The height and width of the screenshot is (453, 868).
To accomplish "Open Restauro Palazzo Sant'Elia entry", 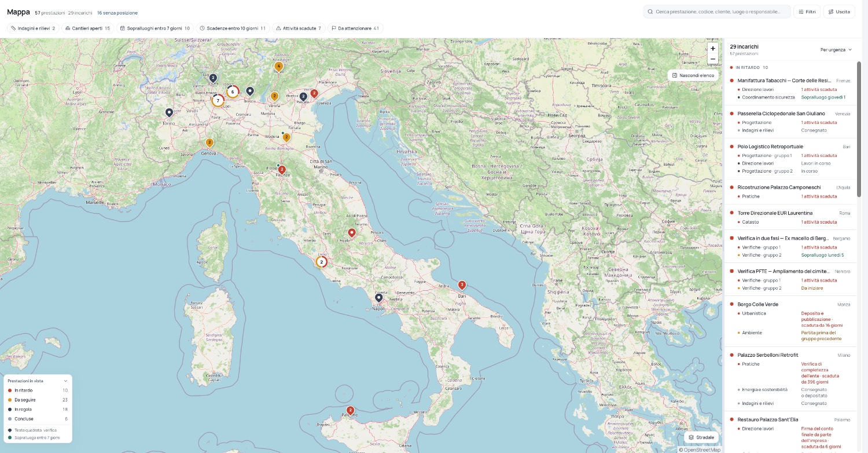I will [767, 419].
